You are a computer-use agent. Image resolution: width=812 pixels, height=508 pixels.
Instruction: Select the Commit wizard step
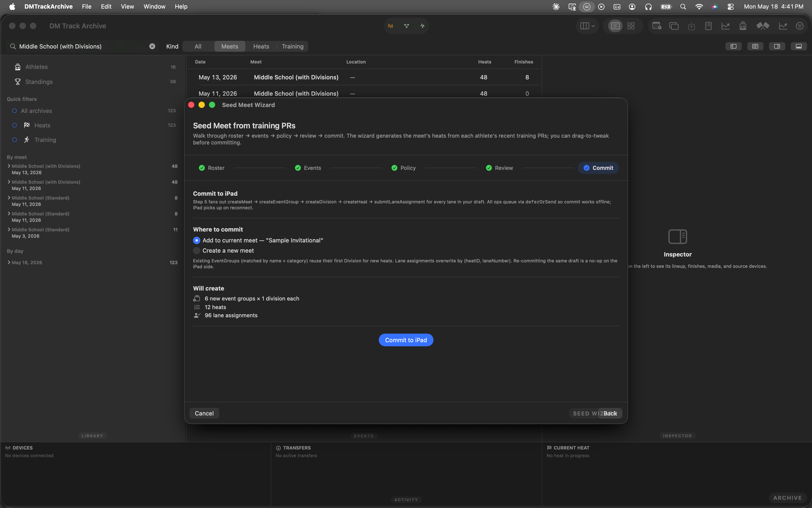[x=598, y=168]
